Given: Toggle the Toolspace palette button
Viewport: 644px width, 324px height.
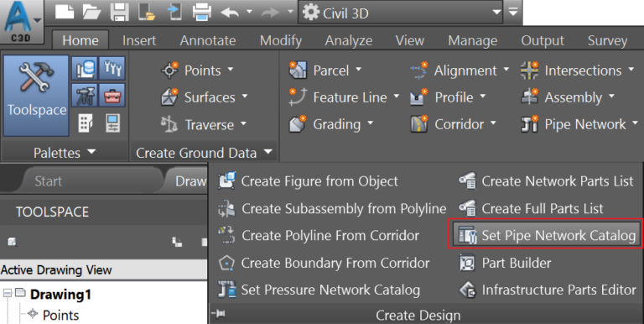Looking at the screenshot, I should 36,96.
